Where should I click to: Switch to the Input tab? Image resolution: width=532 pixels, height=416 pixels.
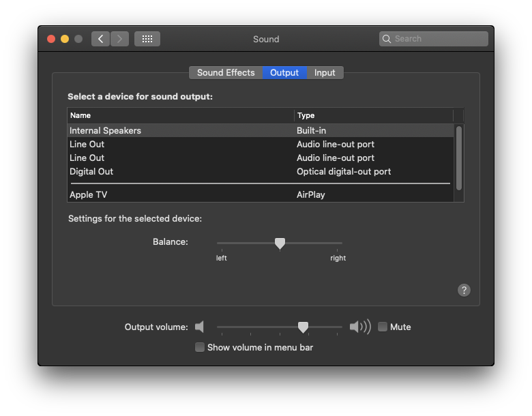tap(325, 72)
